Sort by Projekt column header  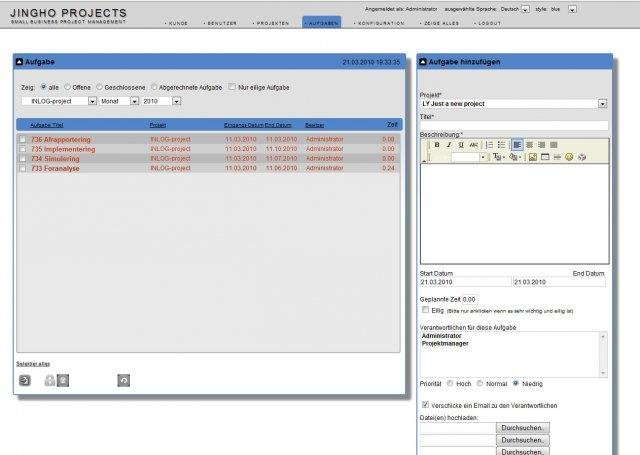pyautogui.click(x=158, y=125)
